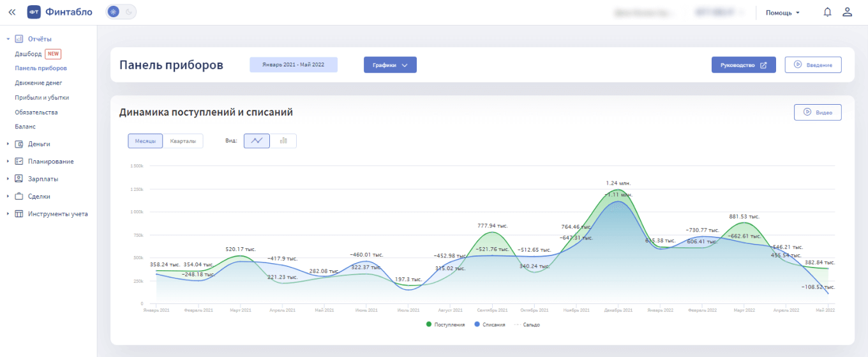Open Графики dropdown
Screen dimensions: 868x357
[x=390, y=65]
